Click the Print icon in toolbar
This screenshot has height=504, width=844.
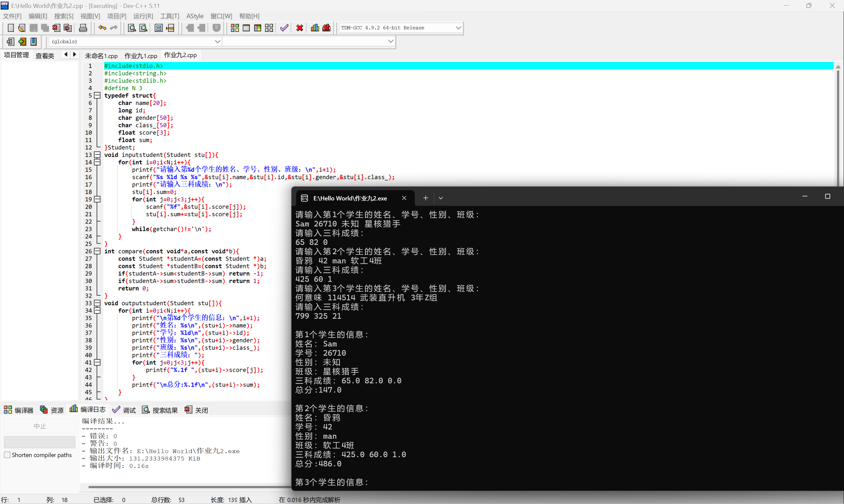[83, 28]
